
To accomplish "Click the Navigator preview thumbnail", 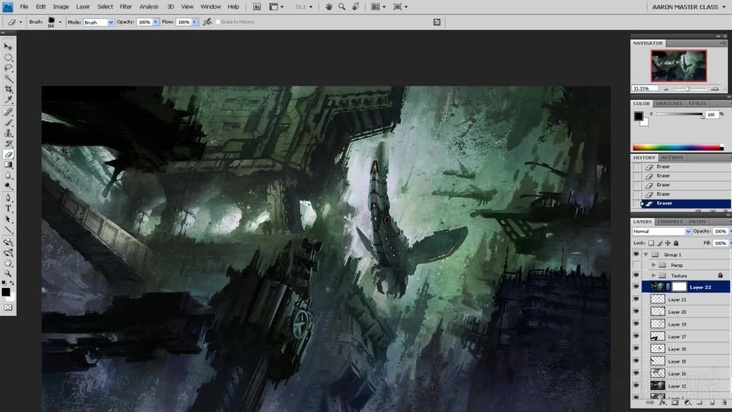I will point(679,66).
